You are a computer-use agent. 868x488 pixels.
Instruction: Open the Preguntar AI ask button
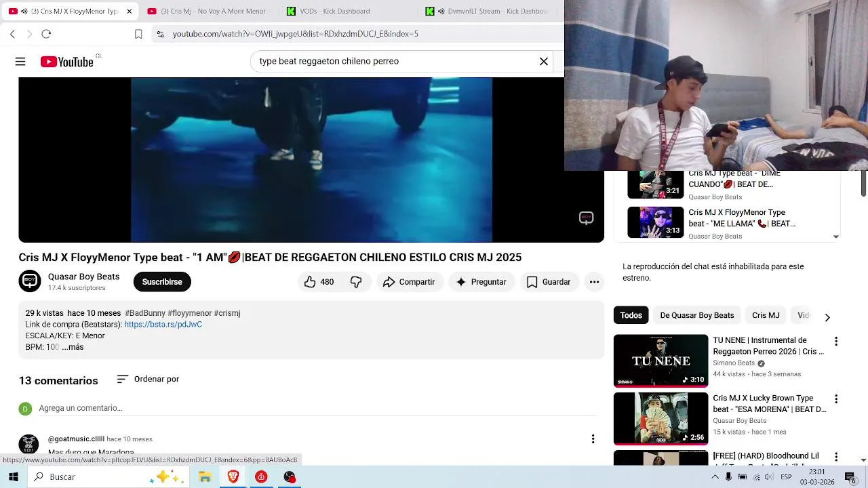pyautogui.click(x=481, y=282)
